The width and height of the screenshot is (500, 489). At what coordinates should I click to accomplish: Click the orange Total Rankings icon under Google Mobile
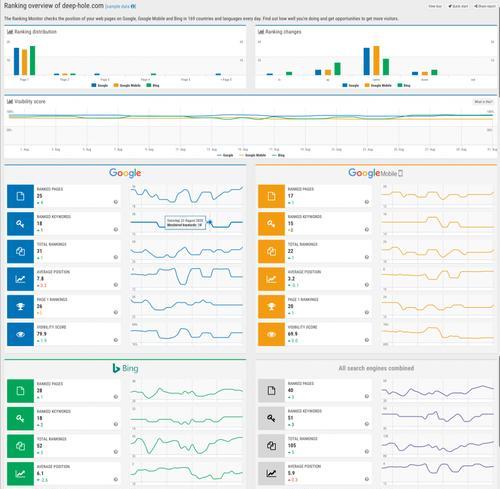[271, 252]
